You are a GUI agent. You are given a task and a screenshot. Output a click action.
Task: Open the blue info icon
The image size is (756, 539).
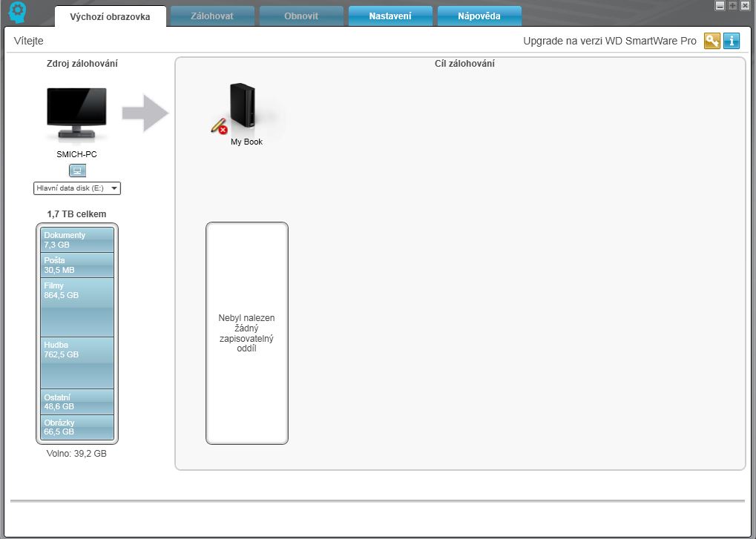tap(732, 41)
